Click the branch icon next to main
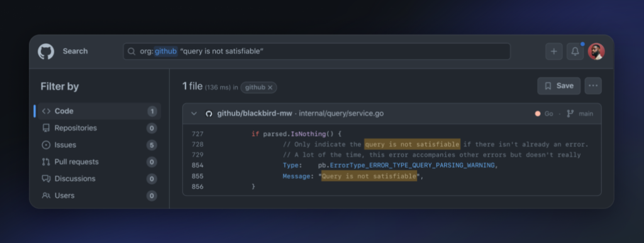The height and width of the screenshot is (243, 644). pos(570,114)
